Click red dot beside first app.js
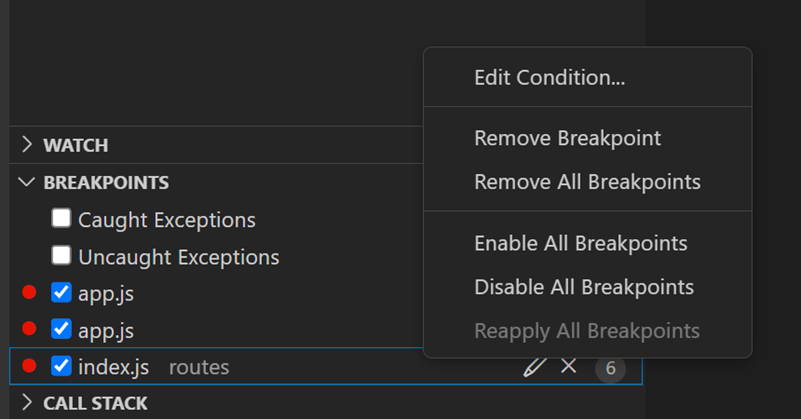 (29, 293)
